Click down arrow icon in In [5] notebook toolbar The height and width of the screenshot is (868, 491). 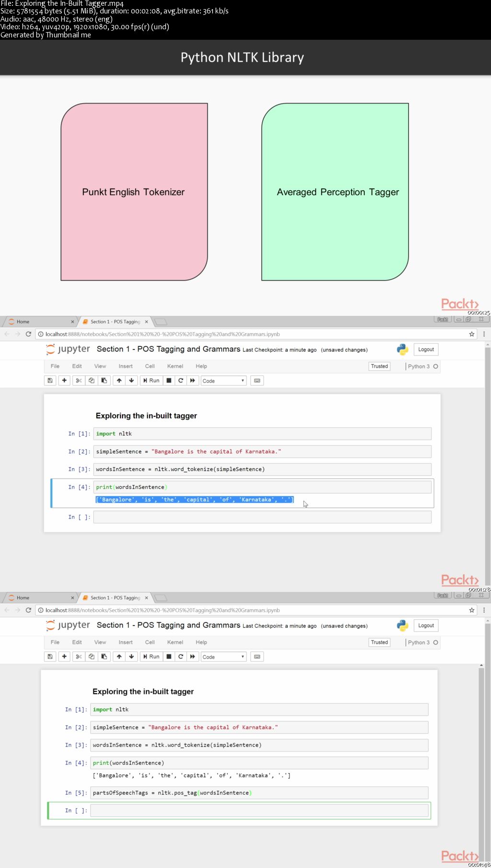coord(131,657)
